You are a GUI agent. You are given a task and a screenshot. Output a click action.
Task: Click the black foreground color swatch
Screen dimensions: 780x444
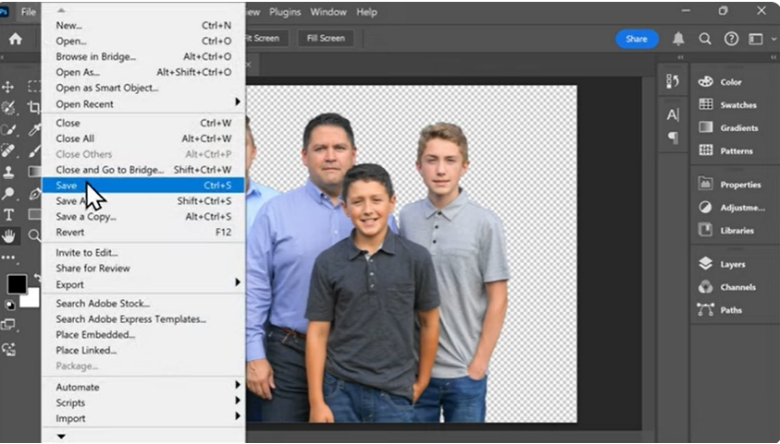tap(16, 284)
